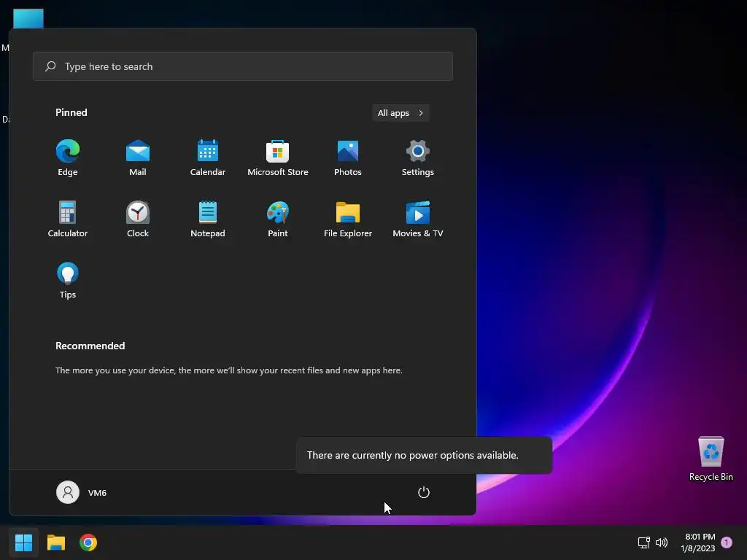Image resolution: width=747 pixels, height=560 pixels.
Task: Select the Recycle Bin desktop icon
Action: pos(711,459)
